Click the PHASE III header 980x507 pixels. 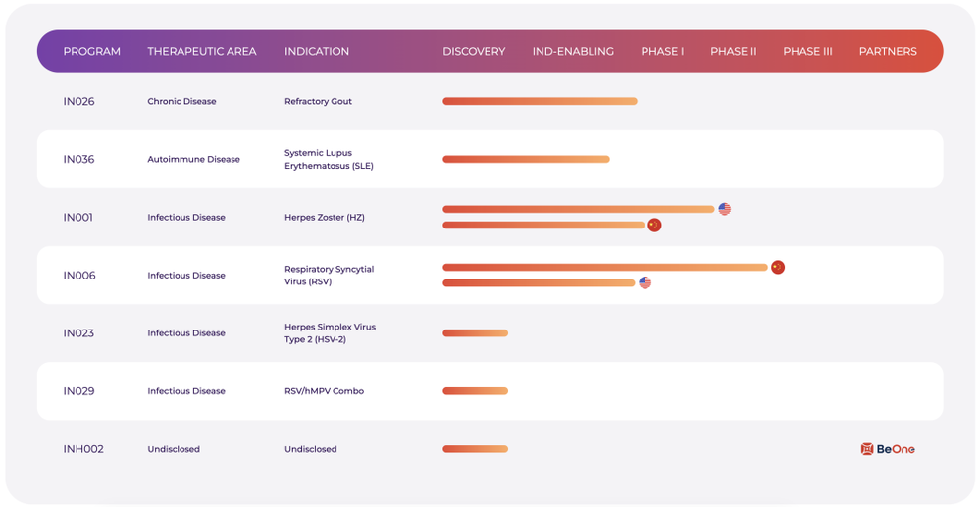click(807, 51)
